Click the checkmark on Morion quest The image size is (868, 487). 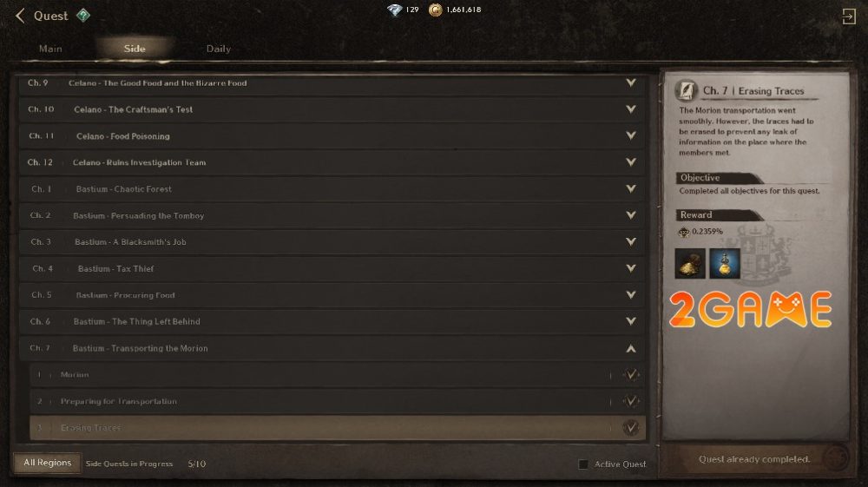click(x=630, y=375)
